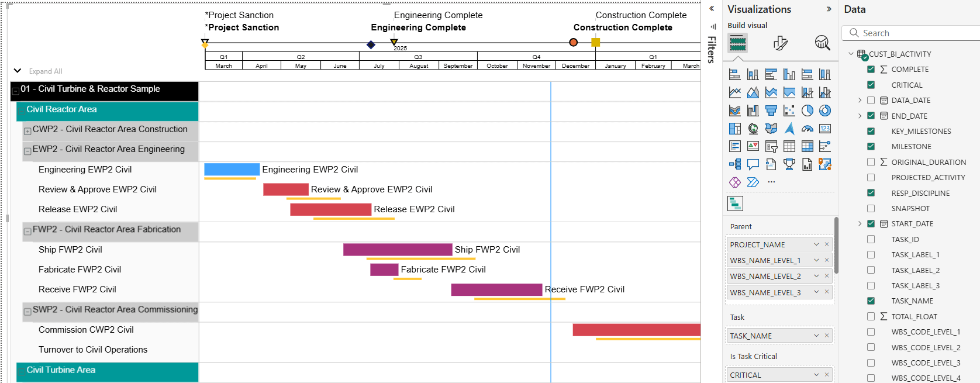Pick the gauge visual icon
The width and height of the screenshot is (980, 383).
click(807, 129)
